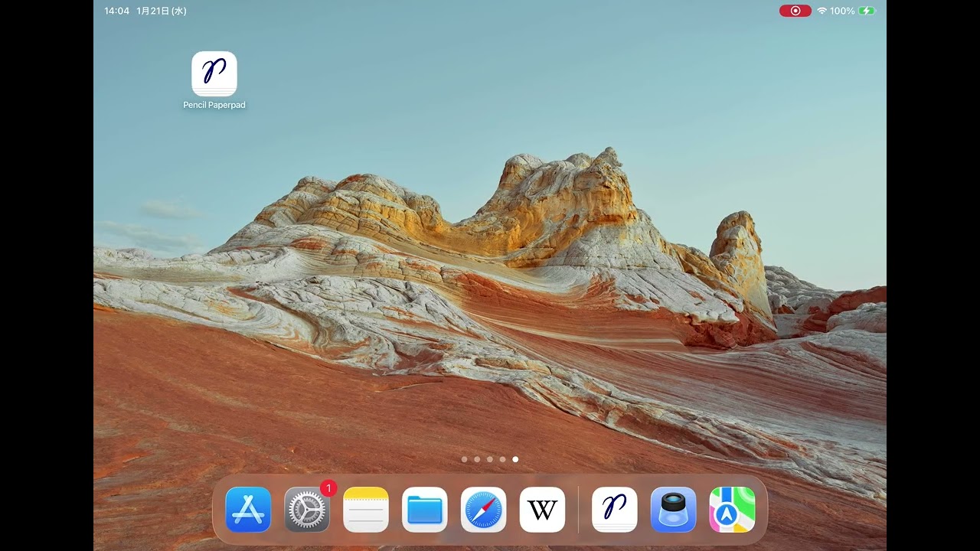This screenshot has width=980, height=551.
Task: Open the Preview loupe app in the dock
Action: tap(674, 510)
